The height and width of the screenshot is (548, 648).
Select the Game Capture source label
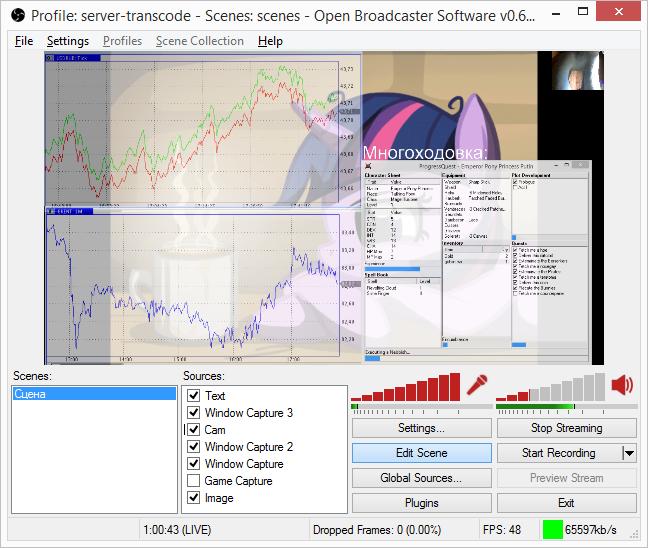click(238, 481)
